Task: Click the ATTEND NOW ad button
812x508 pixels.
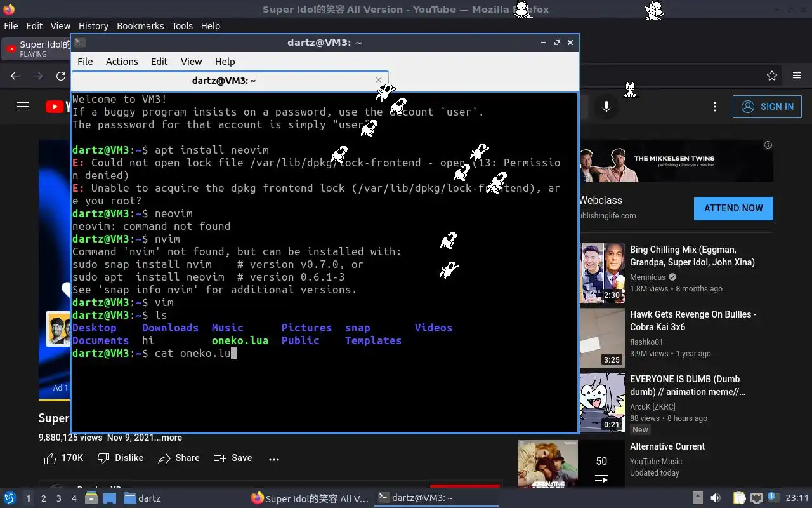Action: click(733, 208)
